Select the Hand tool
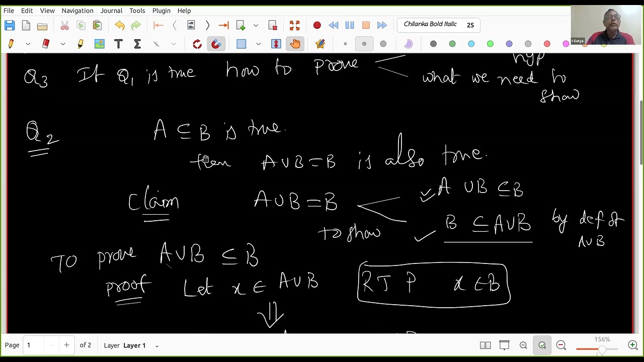Image resolution: width=644 pixels, height=362 pixels. click(295, 44)
